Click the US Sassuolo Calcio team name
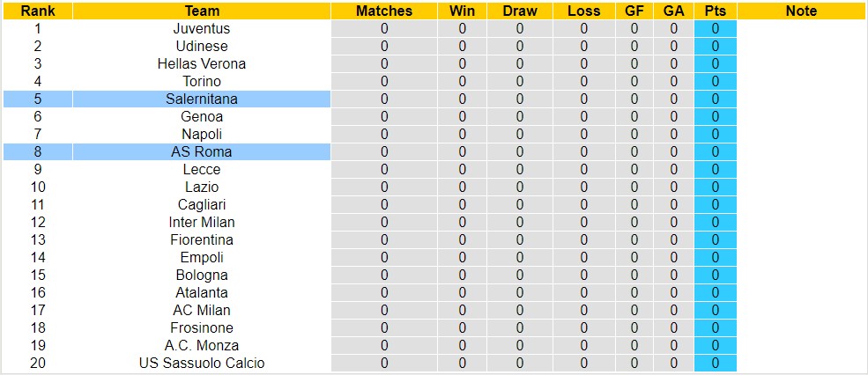Viewport: 868px width, 375px height. pos(202,363)
